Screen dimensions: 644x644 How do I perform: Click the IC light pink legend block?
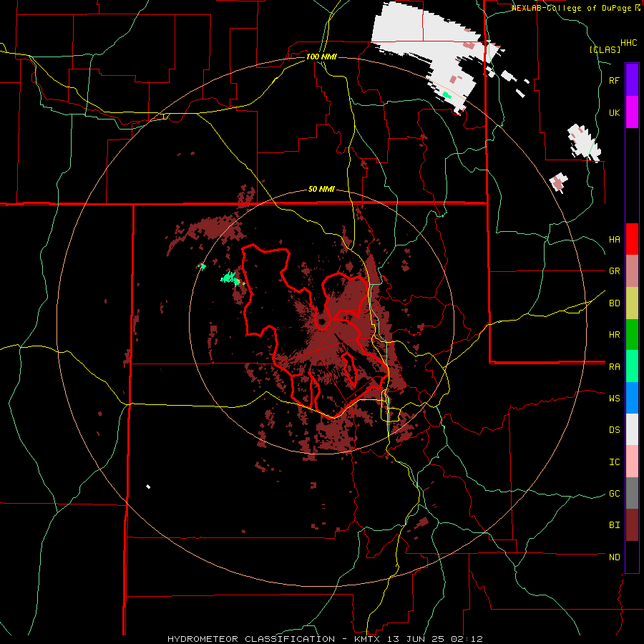coord(632,462)
